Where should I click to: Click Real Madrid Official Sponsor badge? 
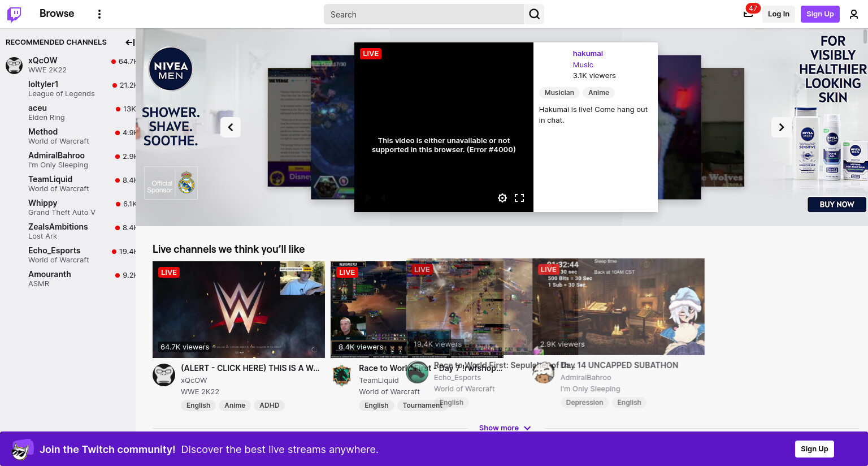click(x=171, y=183)
